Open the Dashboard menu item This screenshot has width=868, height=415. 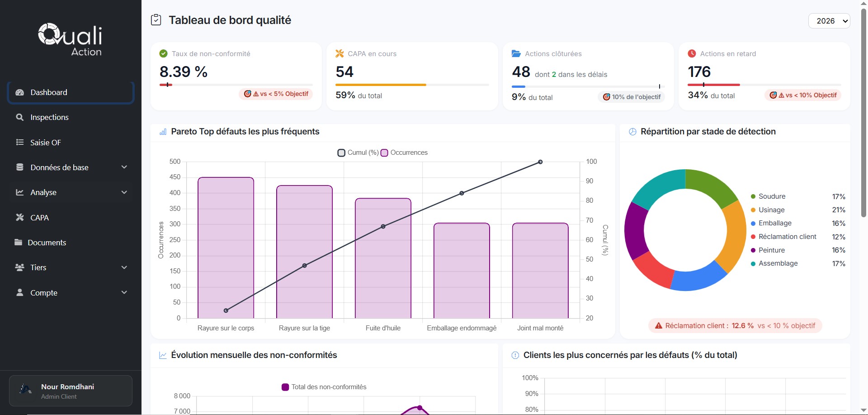click(x=71, y=92)
